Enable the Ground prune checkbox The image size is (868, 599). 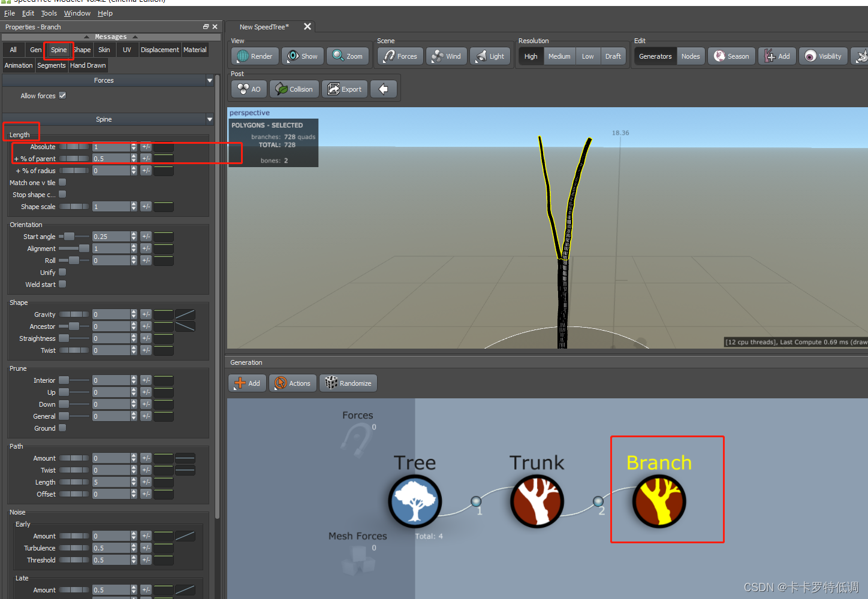[62, 428]
